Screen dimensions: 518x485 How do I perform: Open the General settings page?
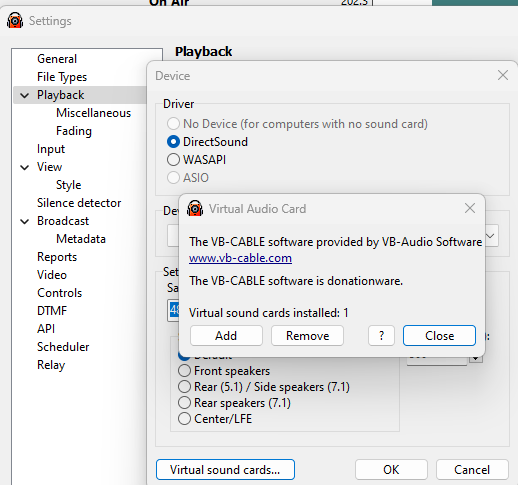click(57, 59)
